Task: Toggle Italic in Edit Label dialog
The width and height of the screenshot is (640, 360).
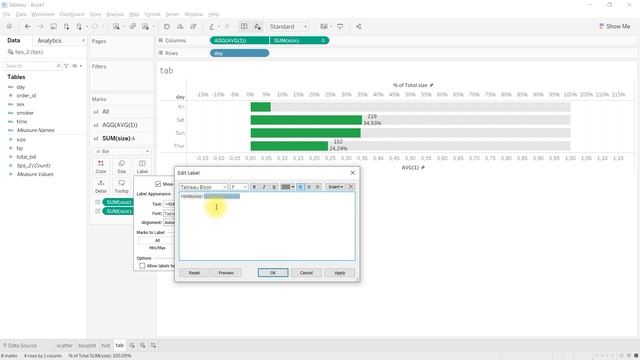Action: [x=264, y=187]
